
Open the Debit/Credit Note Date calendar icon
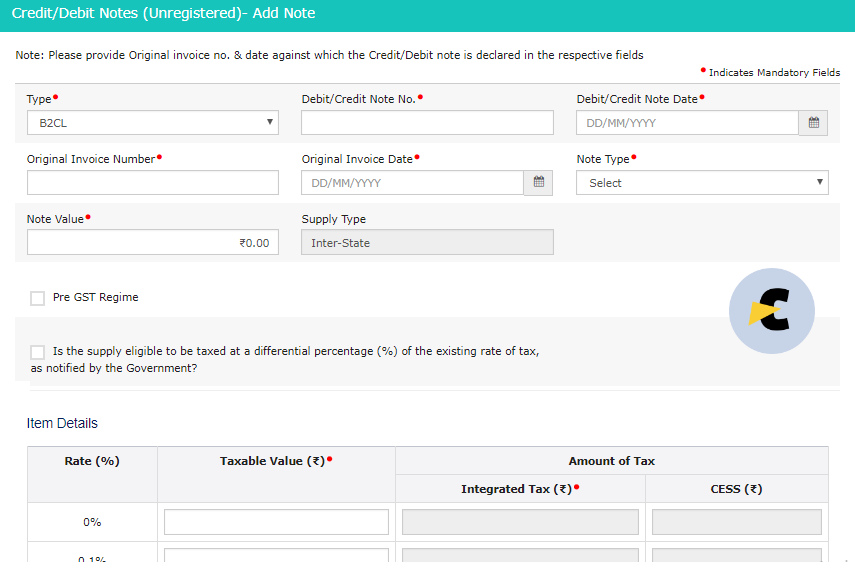point(813,123)
